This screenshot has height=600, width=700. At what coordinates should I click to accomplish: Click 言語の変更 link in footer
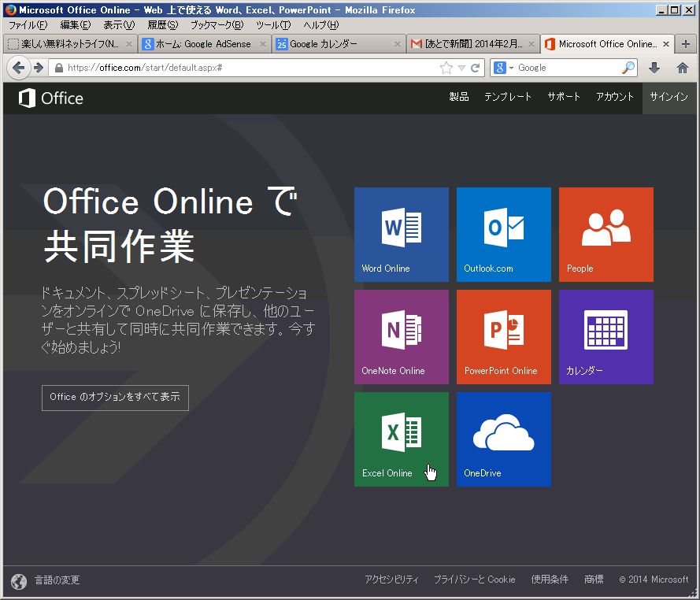(x=57, y=580)
